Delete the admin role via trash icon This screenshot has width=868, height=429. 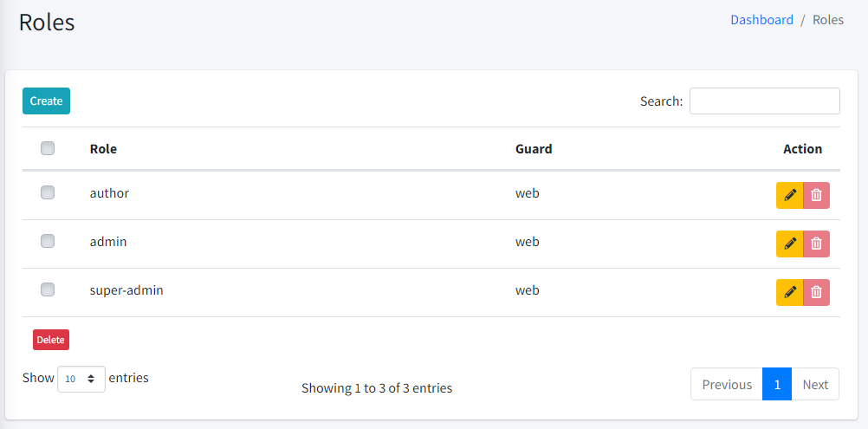817,244
